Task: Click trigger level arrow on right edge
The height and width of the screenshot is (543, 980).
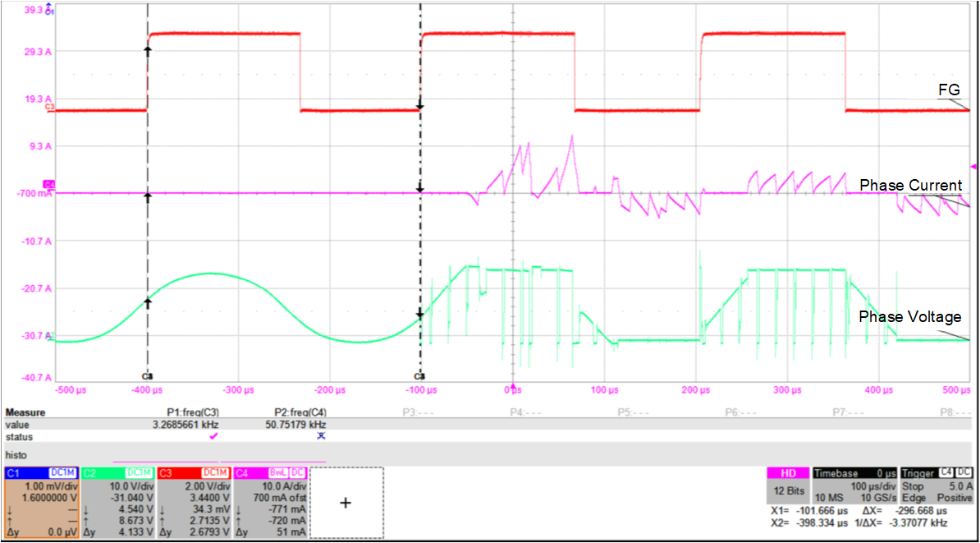Action: point(974,164)
